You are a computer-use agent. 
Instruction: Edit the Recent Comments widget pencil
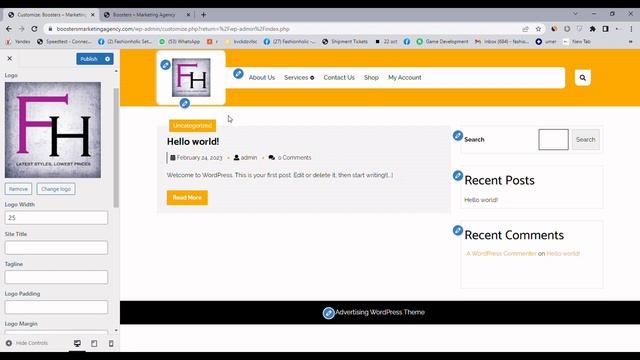(458, 231)
